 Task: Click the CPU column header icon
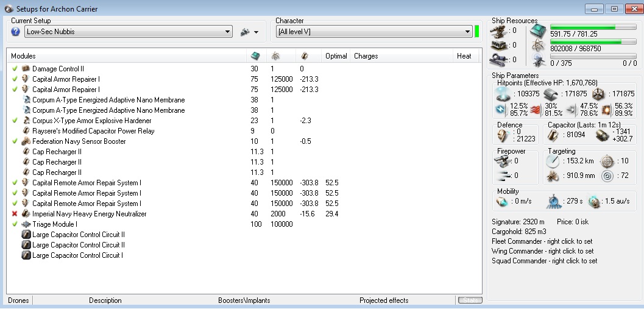tap(255, 56)
